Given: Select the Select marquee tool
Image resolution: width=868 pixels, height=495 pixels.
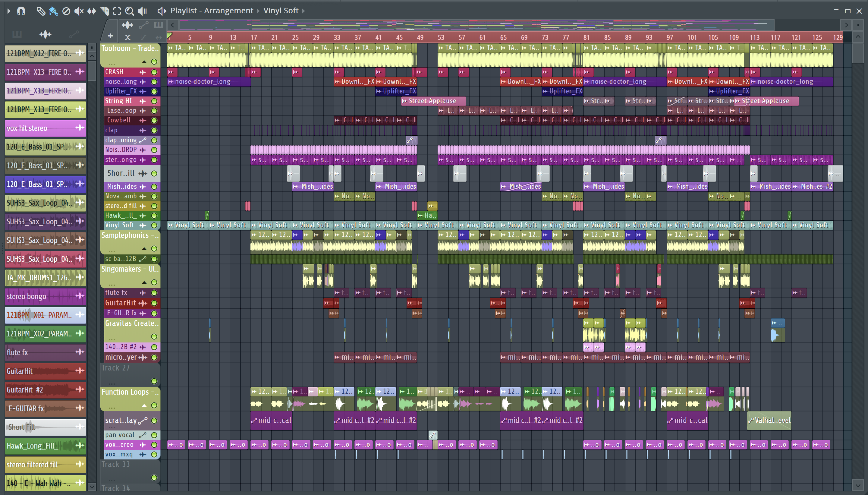Looking at the screenshot, I should [117, 11].
